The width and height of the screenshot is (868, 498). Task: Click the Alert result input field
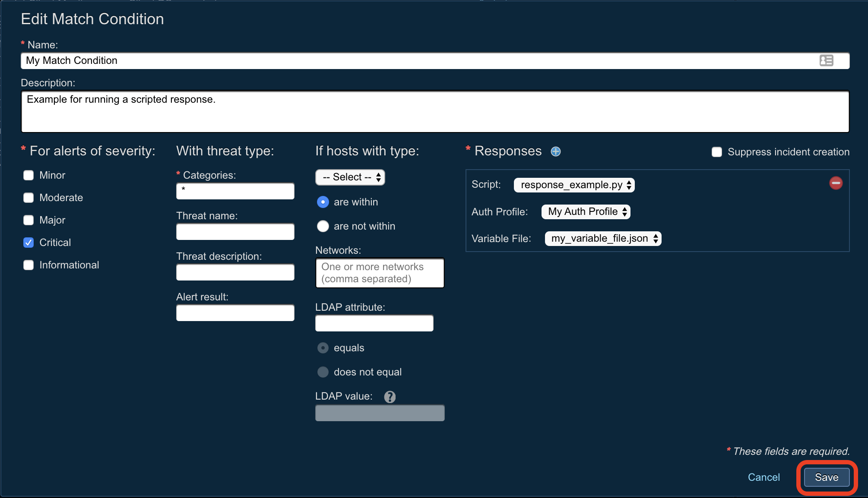235,313
